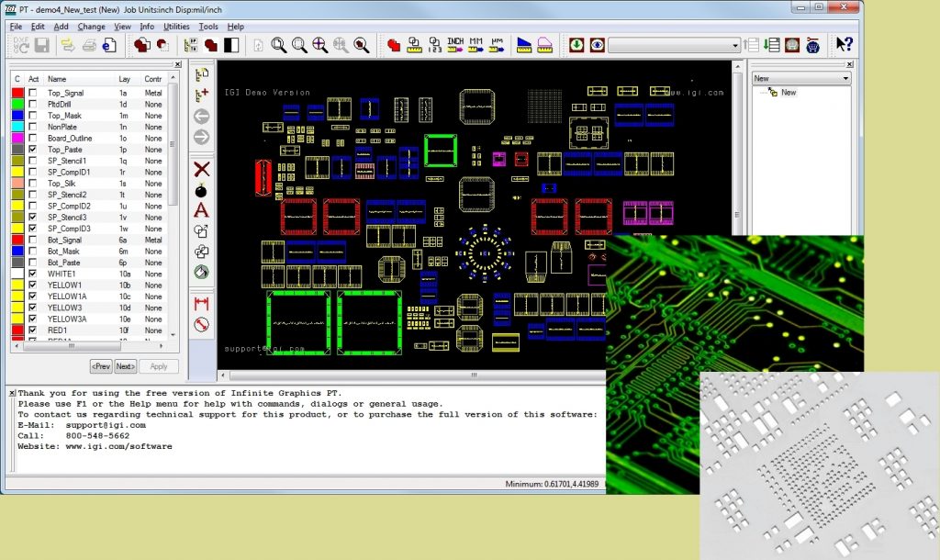Expand the New dropdown in right panel

click(845, 79)
